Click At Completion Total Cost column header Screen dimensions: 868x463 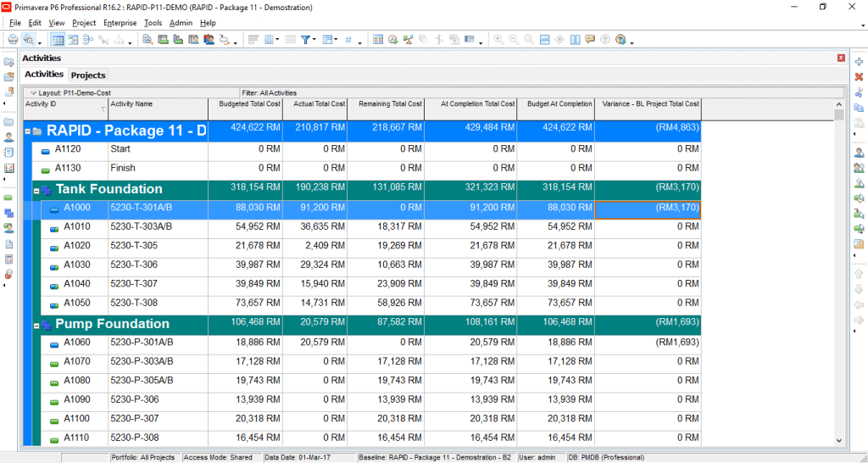[x=470, y=109]
